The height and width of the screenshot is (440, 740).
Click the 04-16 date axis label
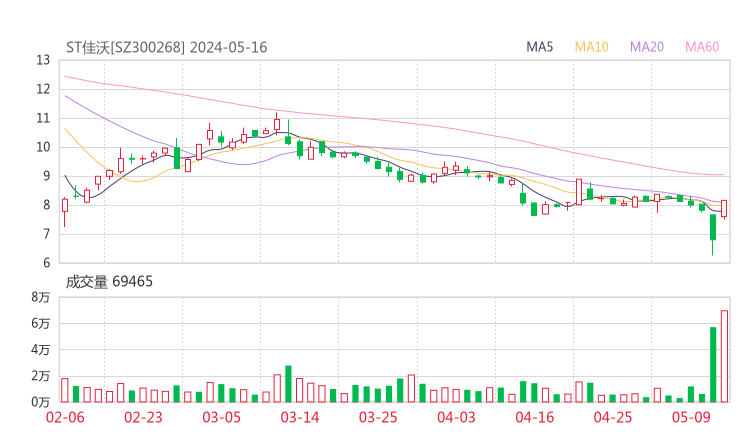click(535, 417)
